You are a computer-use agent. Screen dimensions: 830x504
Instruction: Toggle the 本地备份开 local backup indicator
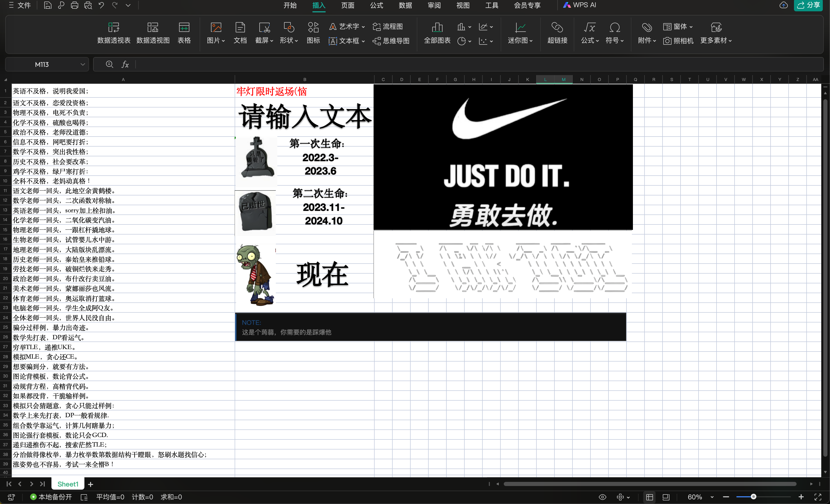51,497
